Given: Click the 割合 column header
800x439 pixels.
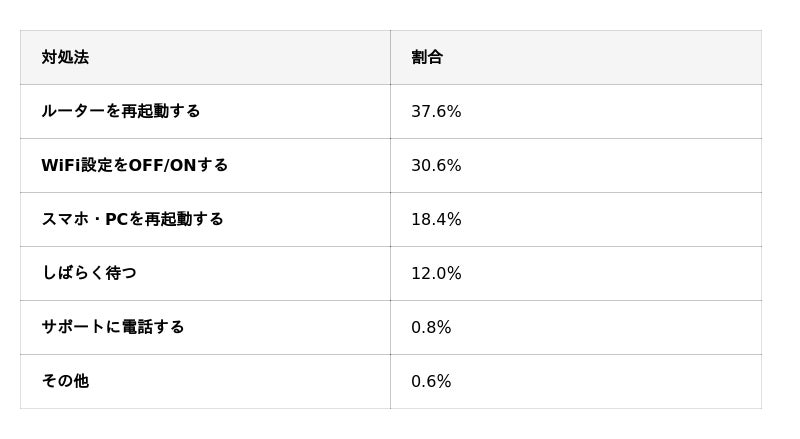Looking at the screenshot, I should pos(427,58).
